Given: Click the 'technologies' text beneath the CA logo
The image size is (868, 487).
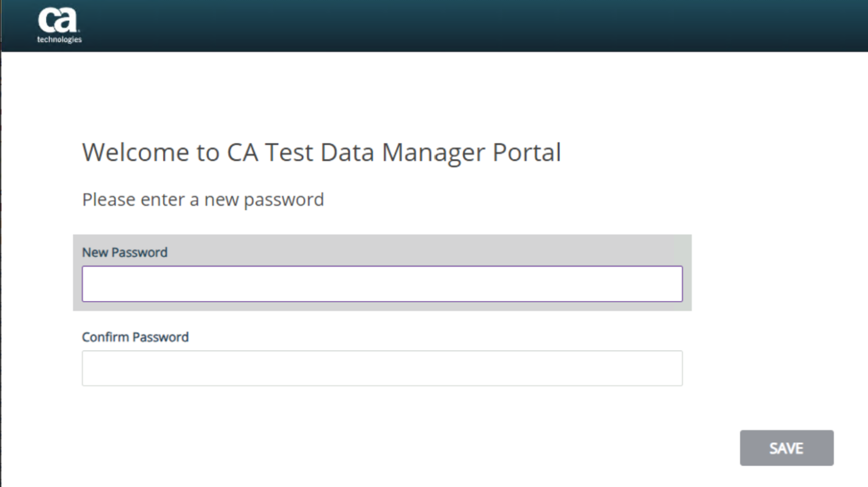Looking at the screenshot, I should point(59,40).
